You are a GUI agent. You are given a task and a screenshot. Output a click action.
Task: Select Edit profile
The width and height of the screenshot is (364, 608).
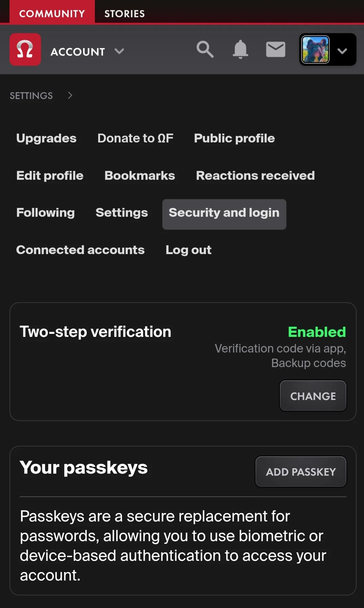tap(50, 175)
